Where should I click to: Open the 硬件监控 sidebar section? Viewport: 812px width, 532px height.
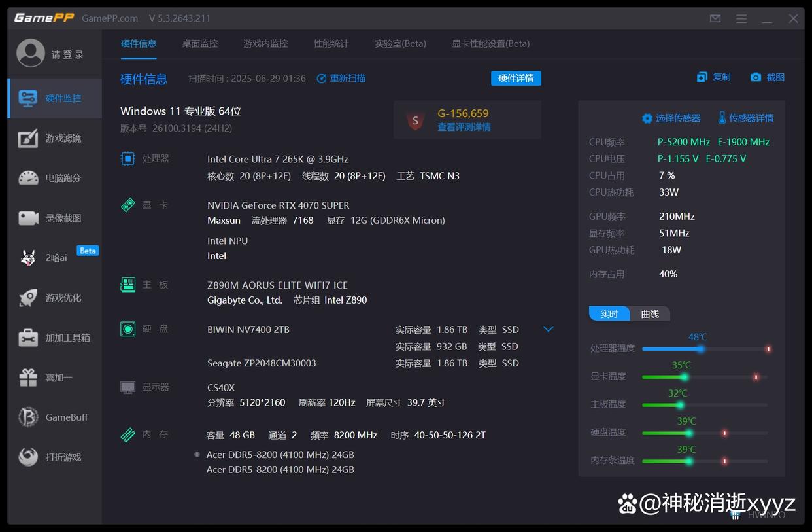coord(55,98)
